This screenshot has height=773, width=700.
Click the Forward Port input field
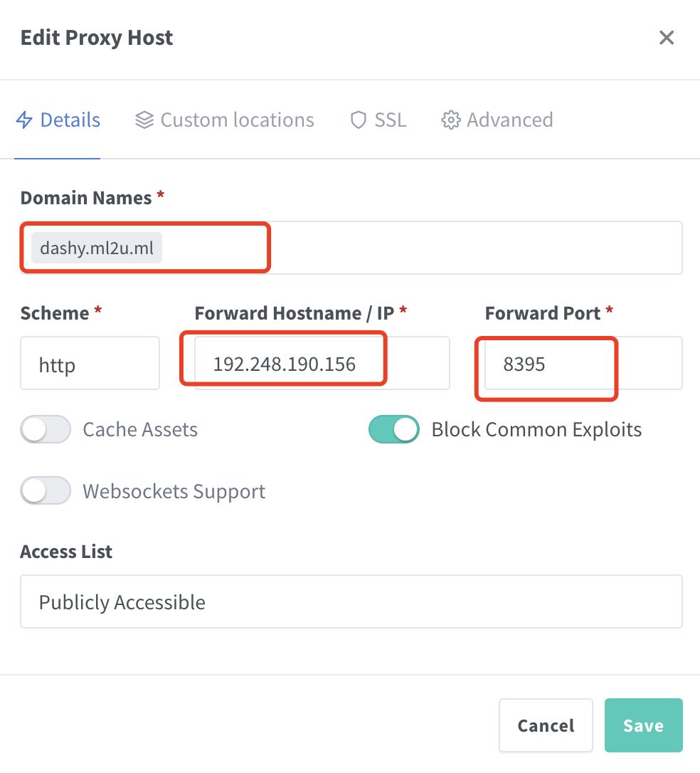(x=583, y=364)
